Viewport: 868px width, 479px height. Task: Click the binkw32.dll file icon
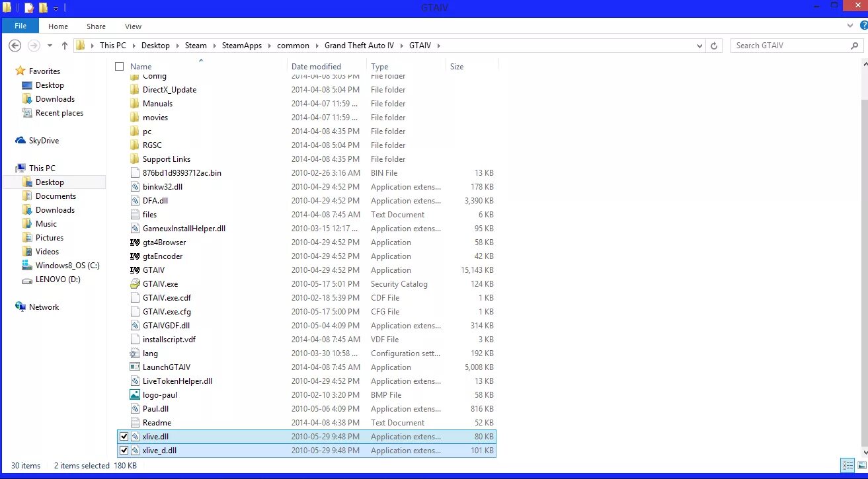[136, 187]
